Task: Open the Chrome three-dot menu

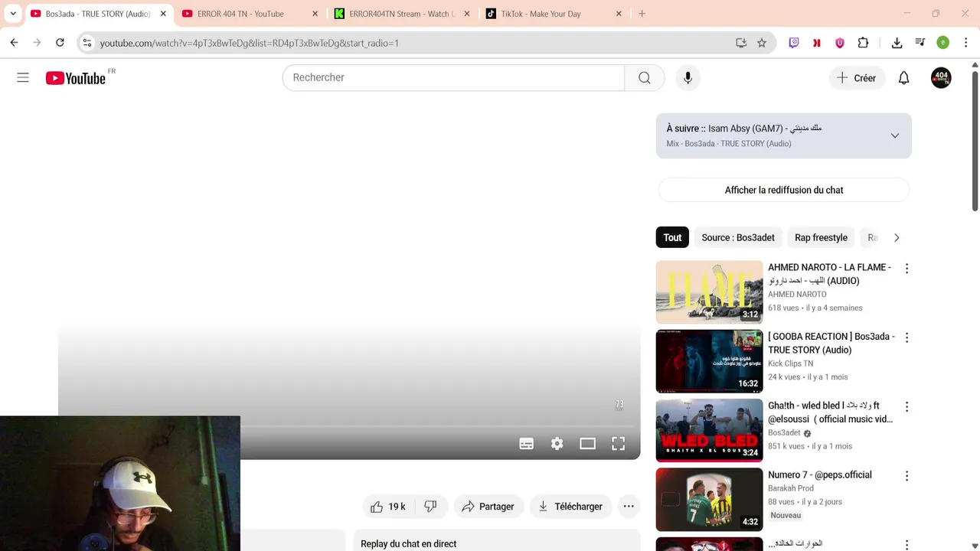Action: click(x=966, y=43)
